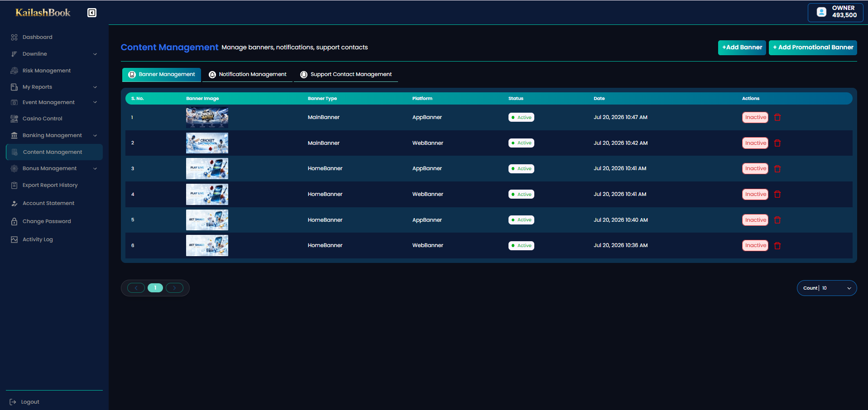Set row 1 banner to Inactive
The height and width of the screenshot is (410, 868).
[x=755, y=117]
